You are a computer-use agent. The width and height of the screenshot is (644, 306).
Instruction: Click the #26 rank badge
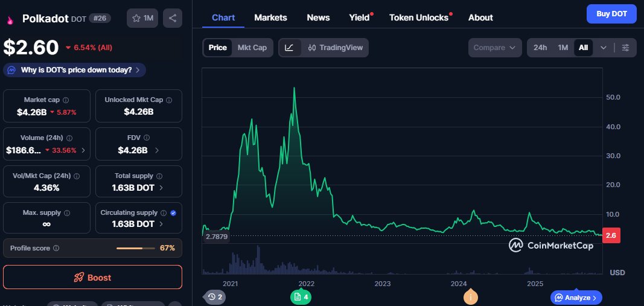tap(100, 18)
